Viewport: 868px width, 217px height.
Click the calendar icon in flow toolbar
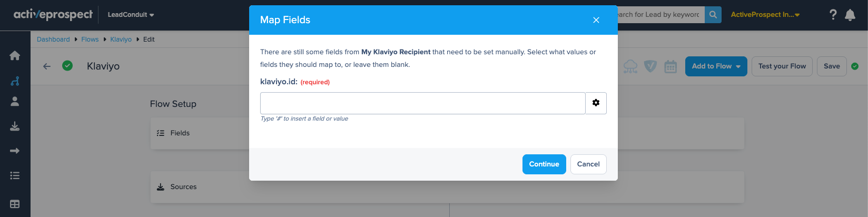(670, 66)
